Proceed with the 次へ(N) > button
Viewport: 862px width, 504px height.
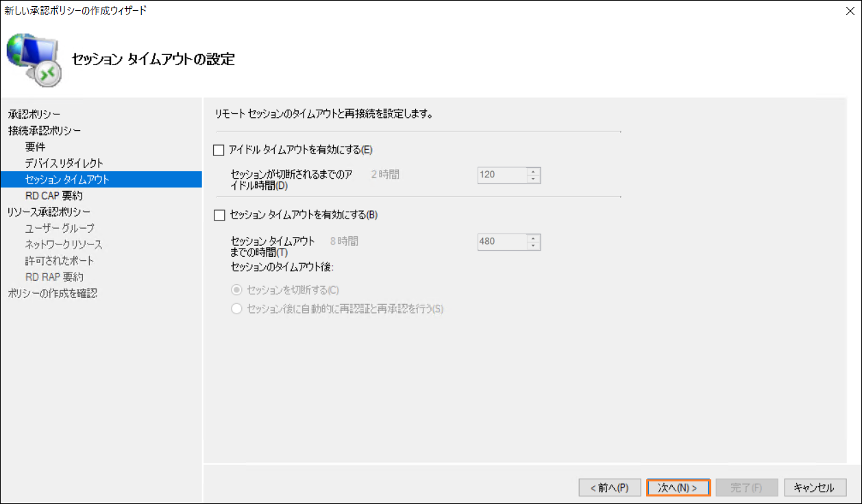678,488
